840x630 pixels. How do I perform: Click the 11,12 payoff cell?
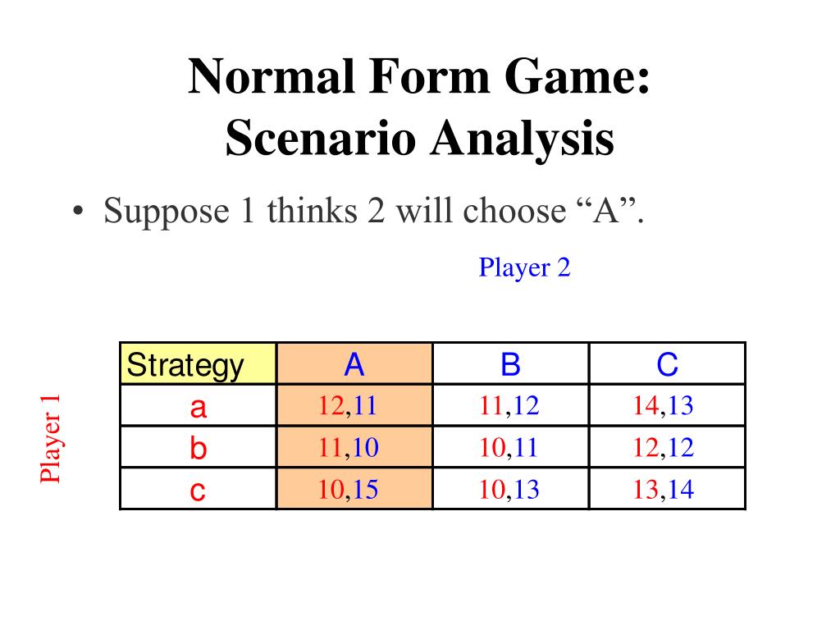click(x=510, y=405)
